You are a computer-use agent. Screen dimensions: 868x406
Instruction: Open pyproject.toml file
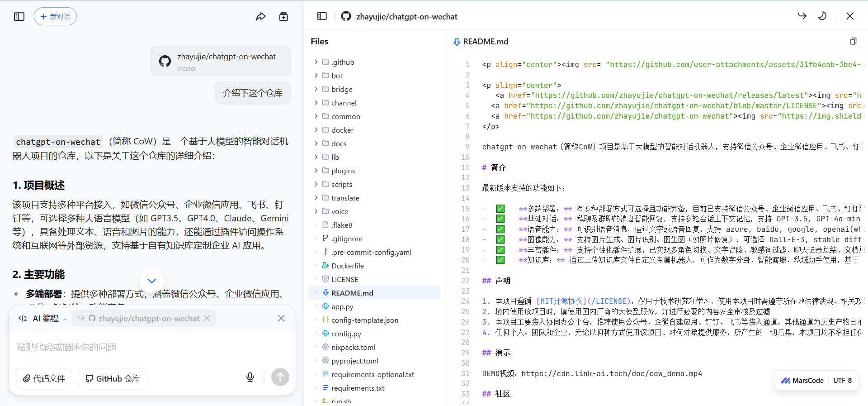pyautogui.click(x=374, y=361)
